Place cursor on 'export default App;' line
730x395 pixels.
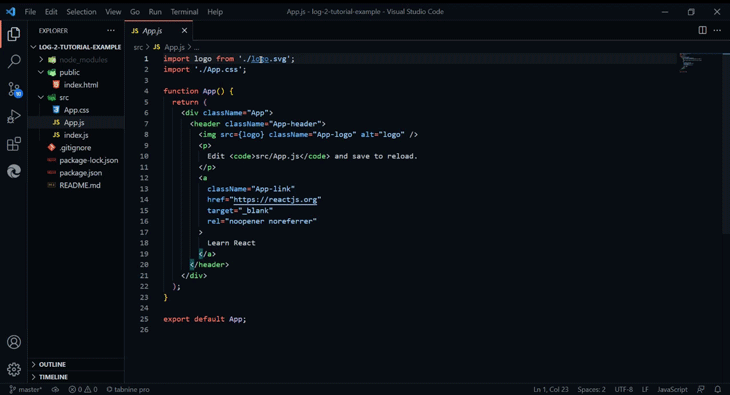point(205,319)
